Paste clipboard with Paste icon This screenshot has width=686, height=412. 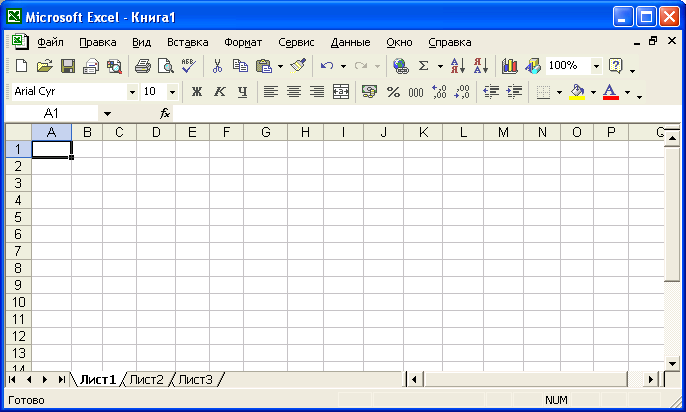point(264,66)
